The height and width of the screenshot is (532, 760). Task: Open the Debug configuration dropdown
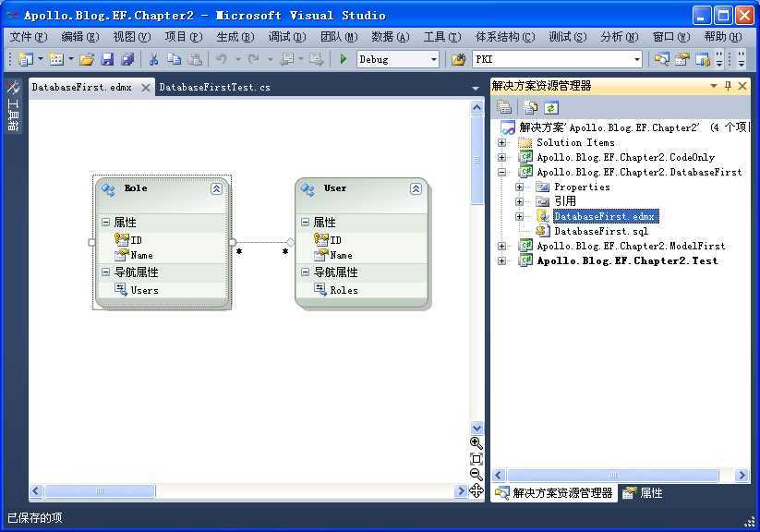point(433,60)
